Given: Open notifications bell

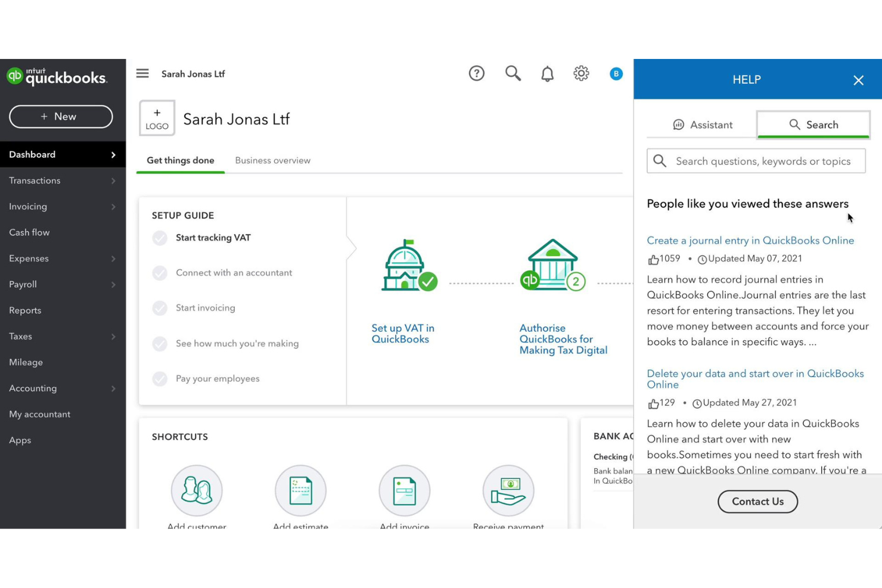Looking at the screenshot, I should (547, 74).
